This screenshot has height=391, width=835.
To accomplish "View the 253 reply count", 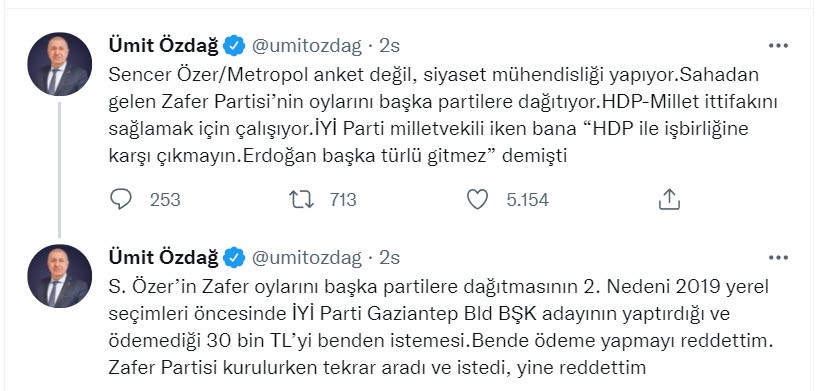I will (165, 200).
